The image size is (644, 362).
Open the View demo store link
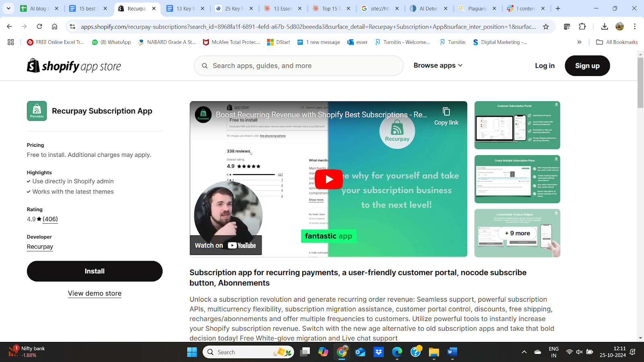pyautogui.click(x=95, y=293)
